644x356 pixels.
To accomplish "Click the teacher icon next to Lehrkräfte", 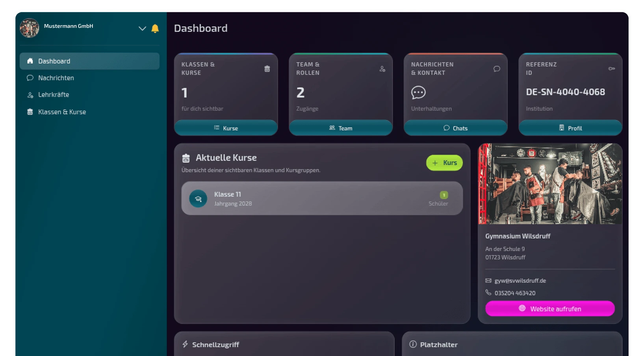I will pyautogui.click(x=30, y=95).
